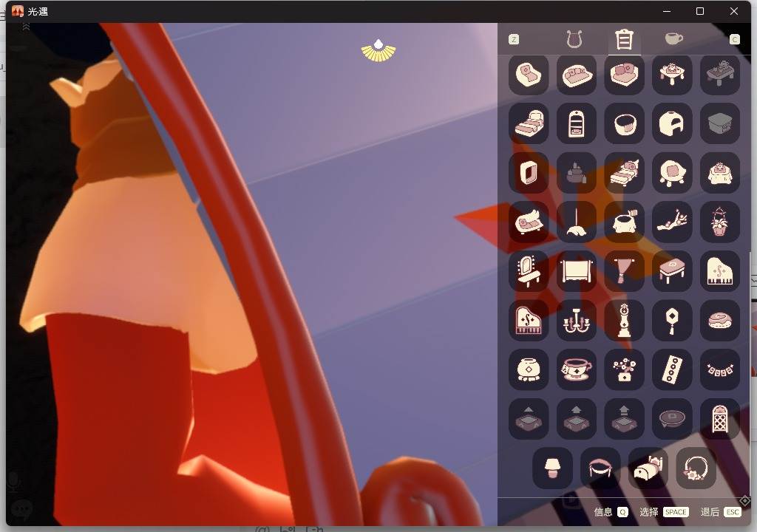This screenshot has width=757, height=532.
Task: Pick the chaise lounge icon
Action: click(x=529, y=222)
